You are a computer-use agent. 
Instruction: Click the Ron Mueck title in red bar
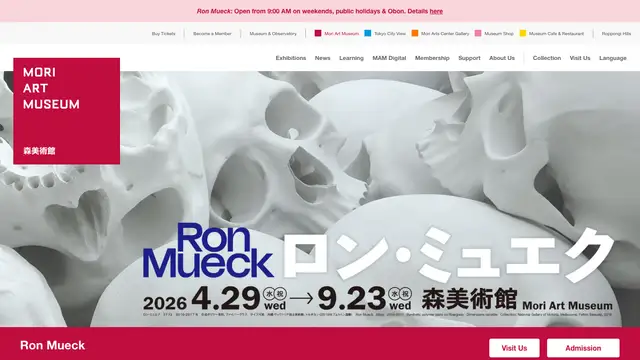(53, 345)
